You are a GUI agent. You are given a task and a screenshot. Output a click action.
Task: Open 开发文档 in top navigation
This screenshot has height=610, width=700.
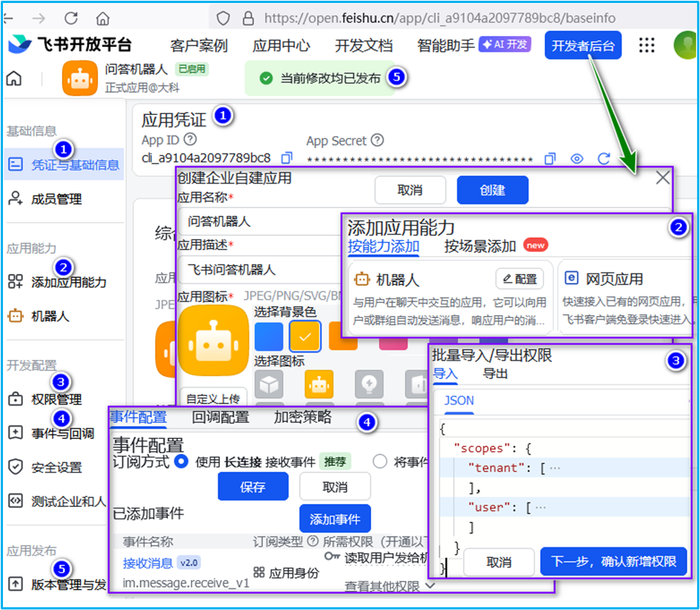coord(364,45)
